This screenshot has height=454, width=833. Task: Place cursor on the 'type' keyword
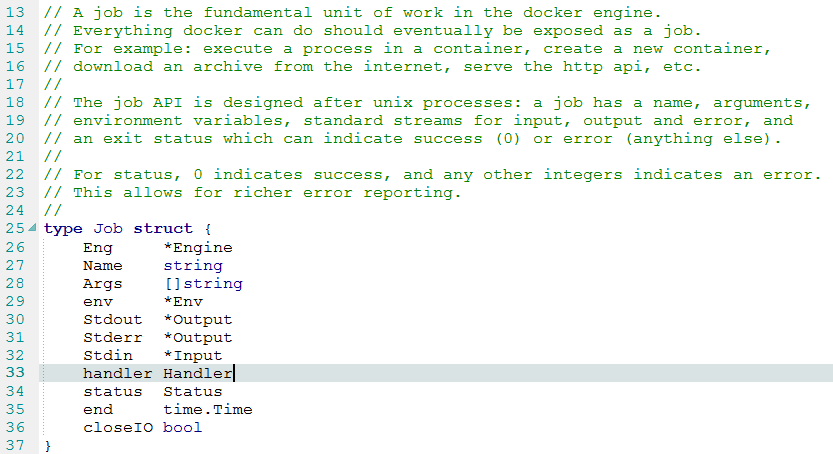63,229
